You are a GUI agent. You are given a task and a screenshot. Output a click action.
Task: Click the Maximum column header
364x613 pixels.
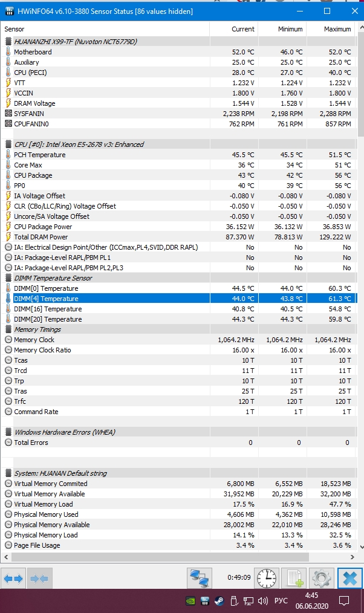click(x=337, y=29)
